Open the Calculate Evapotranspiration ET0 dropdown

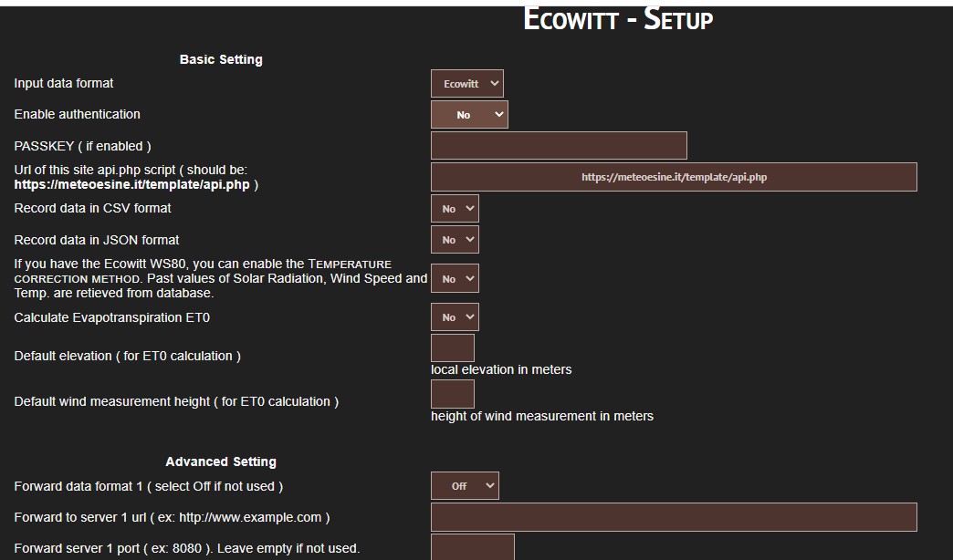click(455, 317)
